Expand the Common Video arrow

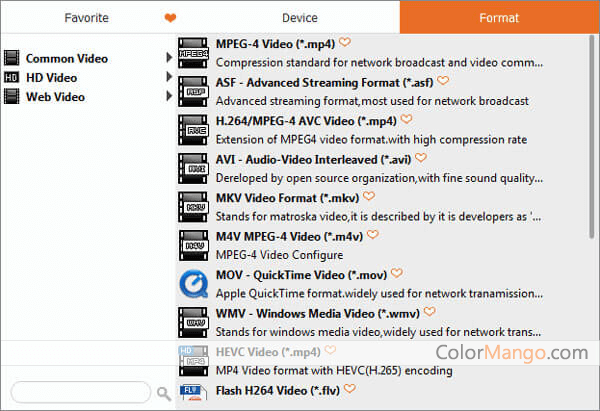[x=169, y=57]
